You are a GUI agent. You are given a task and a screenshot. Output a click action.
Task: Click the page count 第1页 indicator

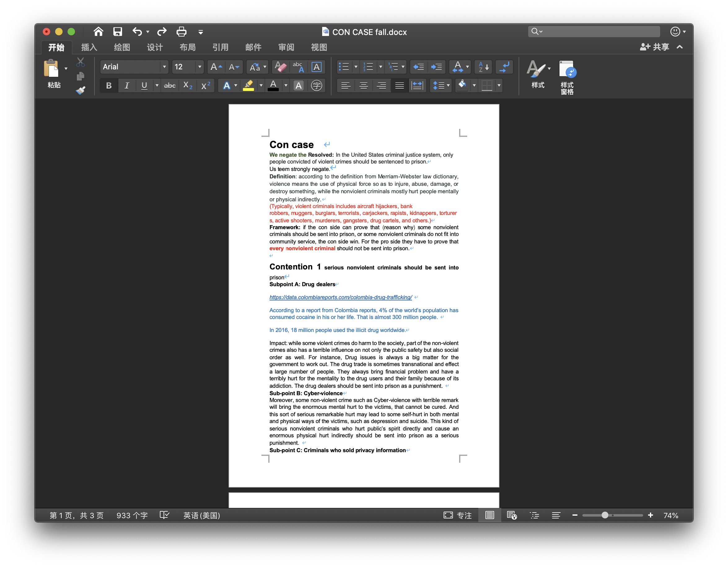tap(77, 515)
